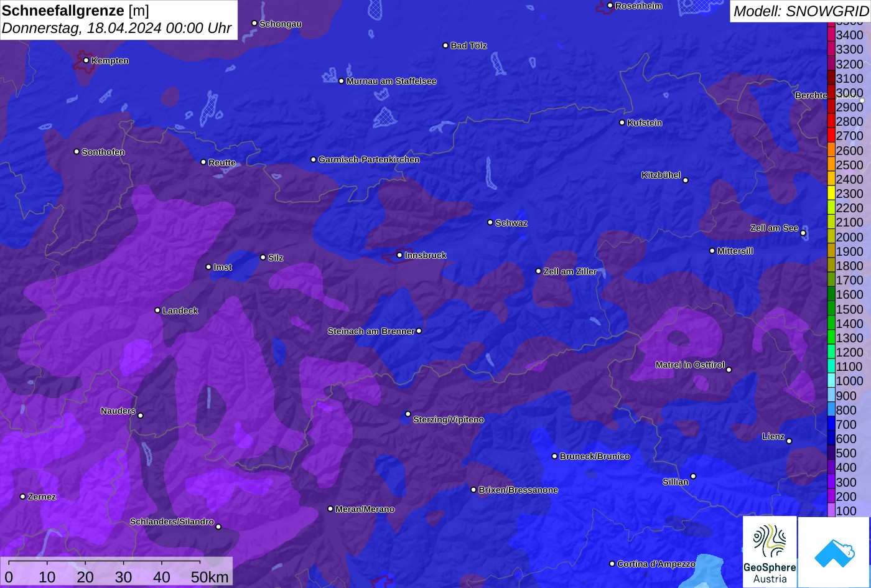Click the Lienz location marker
Image resolution: width=871 pixels, height=588 pixels.
[789, 441]
